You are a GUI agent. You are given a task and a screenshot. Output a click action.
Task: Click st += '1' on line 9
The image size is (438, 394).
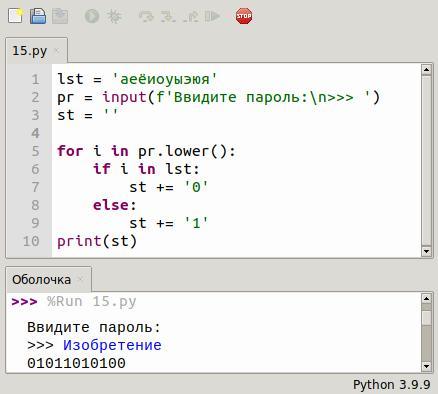coord(169,223)
